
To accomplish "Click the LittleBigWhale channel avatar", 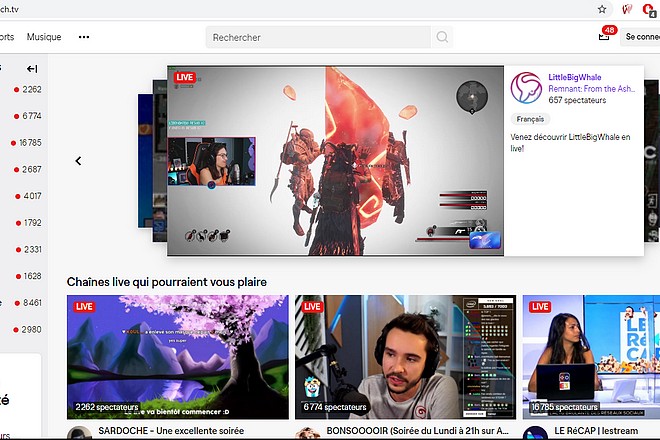I will point(526,87).
